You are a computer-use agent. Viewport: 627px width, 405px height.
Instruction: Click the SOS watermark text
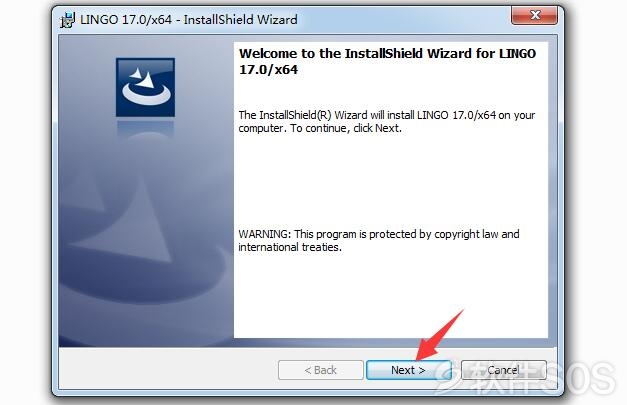click(582, 377)
